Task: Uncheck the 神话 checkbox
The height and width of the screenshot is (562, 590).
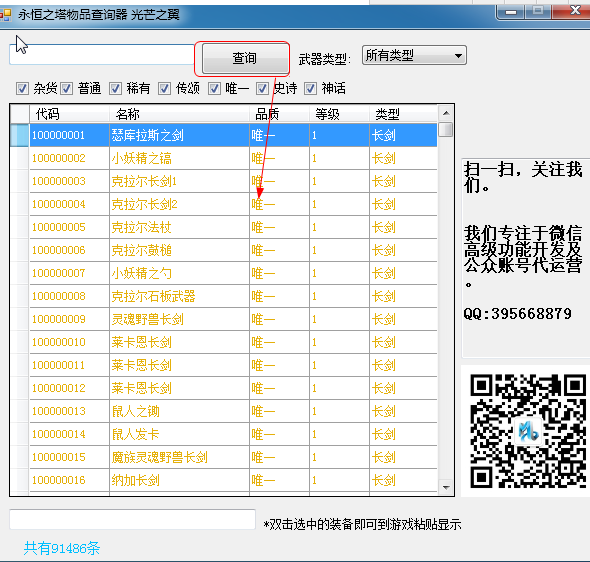Action: [310, 89]
